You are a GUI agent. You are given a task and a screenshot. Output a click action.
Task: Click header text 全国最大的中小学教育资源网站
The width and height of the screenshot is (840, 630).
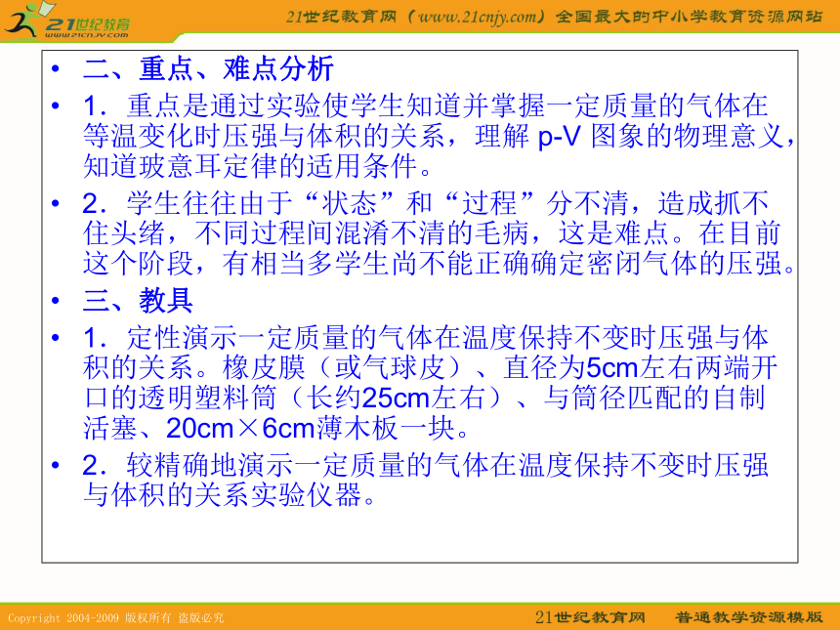[689, 17]
